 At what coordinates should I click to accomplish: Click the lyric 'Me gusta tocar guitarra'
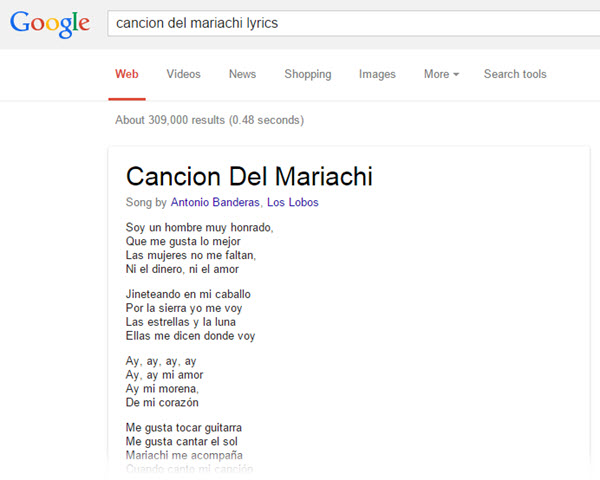click(x=184, y=428)
